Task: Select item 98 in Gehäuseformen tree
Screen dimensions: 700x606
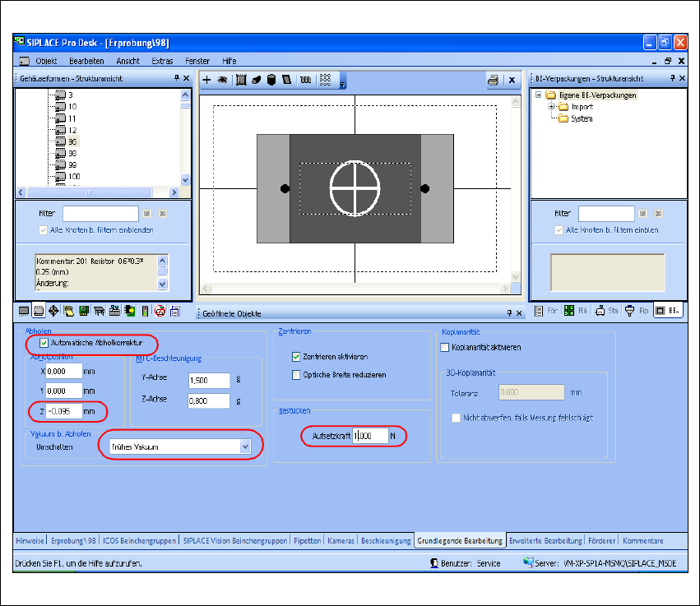Action: coord(73,153)
